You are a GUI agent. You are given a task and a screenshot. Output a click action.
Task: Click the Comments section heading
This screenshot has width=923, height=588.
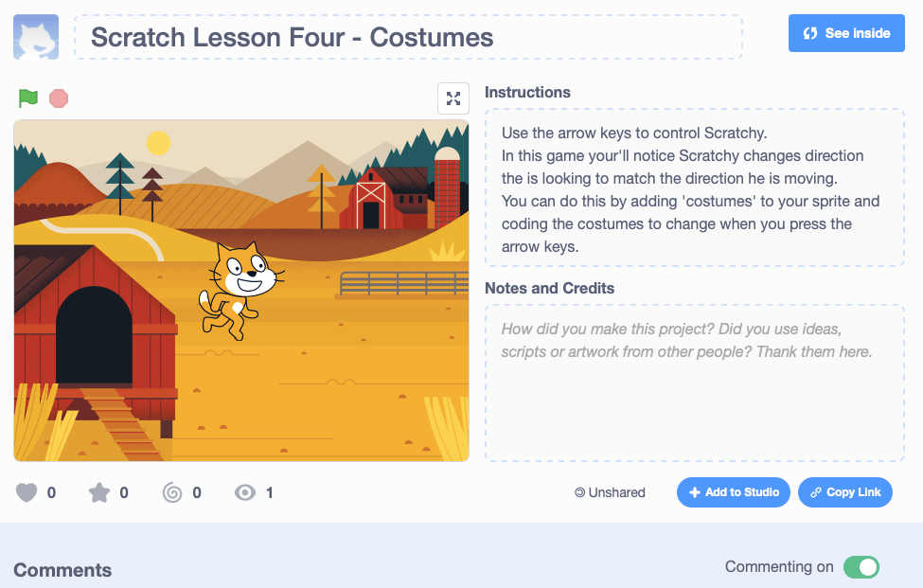coord(62,570)
